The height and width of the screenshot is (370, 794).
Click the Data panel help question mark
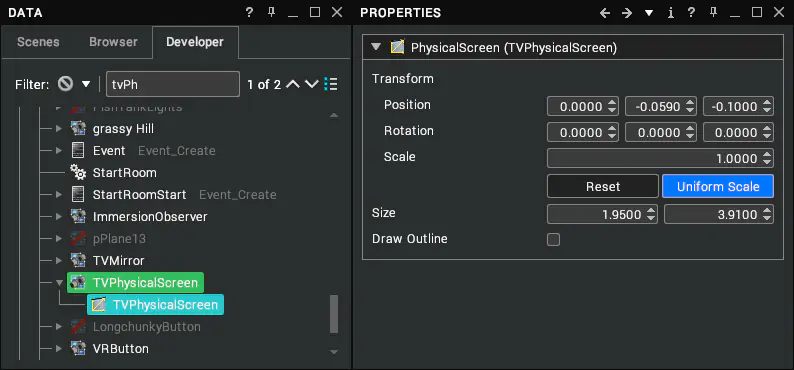point(249,13)
